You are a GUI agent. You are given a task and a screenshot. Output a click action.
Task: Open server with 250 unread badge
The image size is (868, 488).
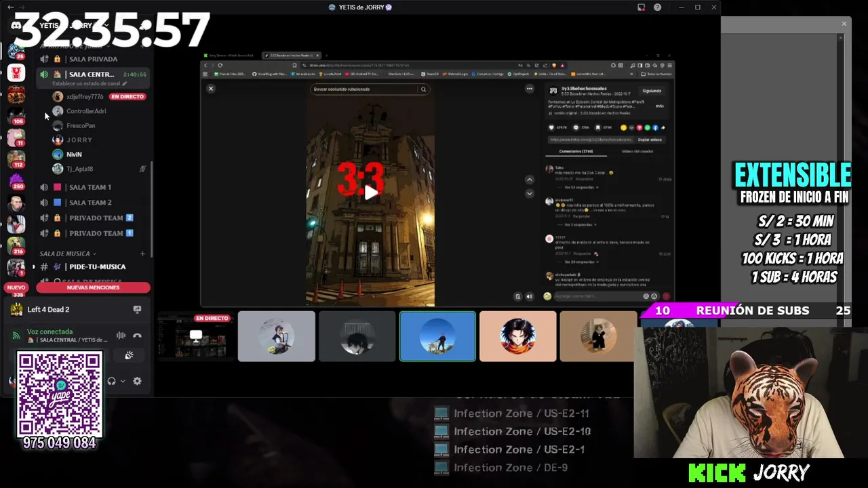[x=16, y=181]
